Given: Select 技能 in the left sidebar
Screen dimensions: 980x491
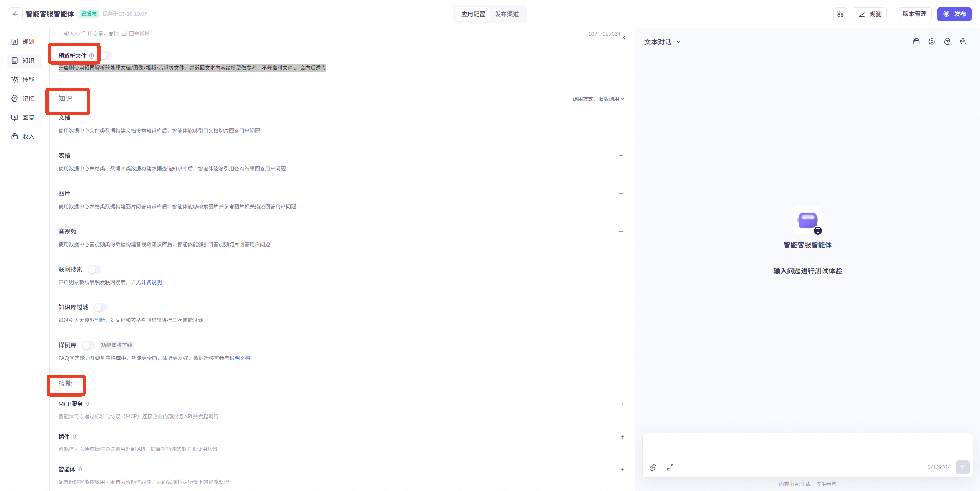Looking at the screenshot, I should (x=24, y=80).
